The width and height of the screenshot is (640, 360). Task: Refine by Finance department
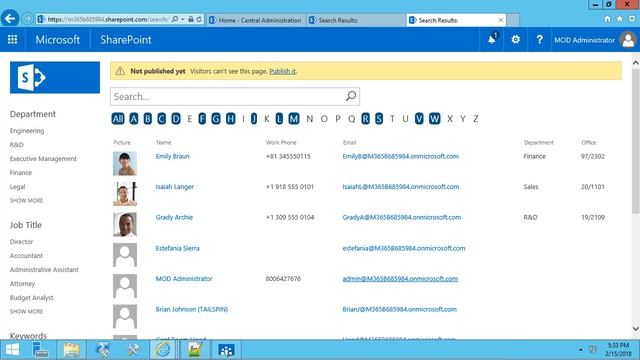pyautogui.click(x=21, y=173)
